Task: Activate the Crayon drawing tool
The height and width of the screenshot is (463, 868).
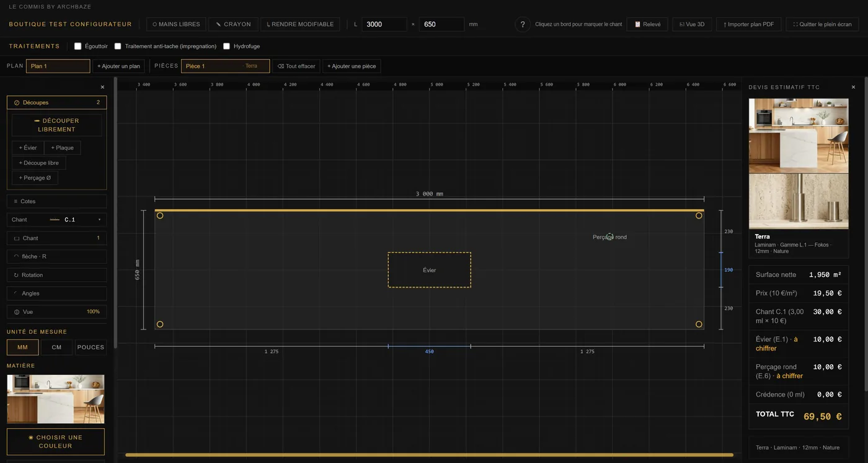Action: [x=233, y=24]
